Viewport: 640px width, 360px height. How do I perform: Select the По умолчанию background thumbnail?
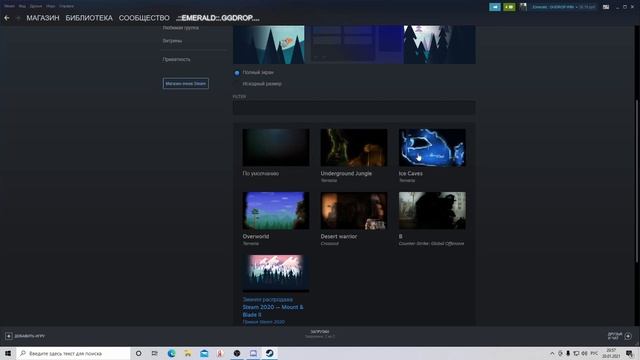point(276,147)
